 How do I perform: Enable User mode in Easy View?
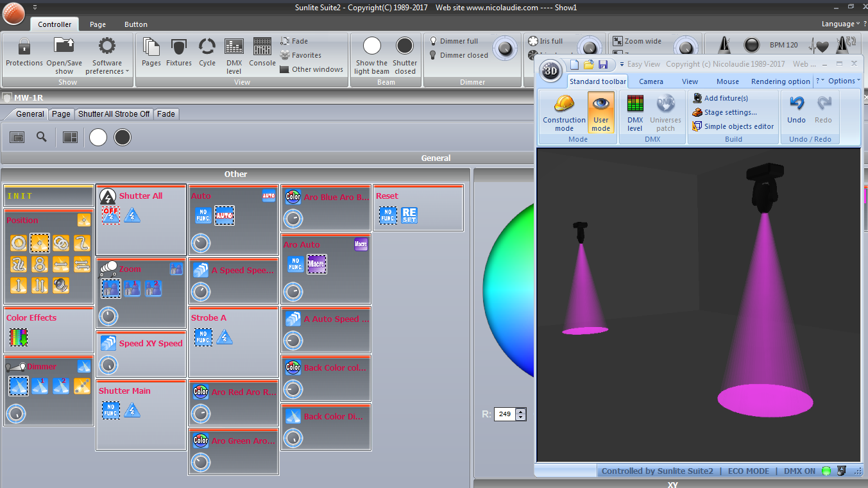point(600,113)
